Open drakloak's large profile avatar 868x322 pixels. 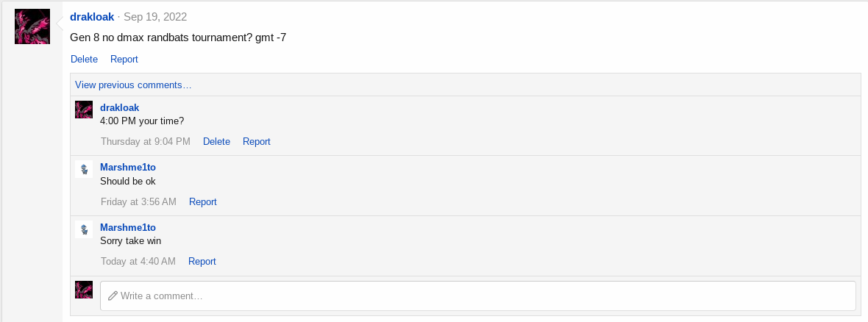[32, 26]
